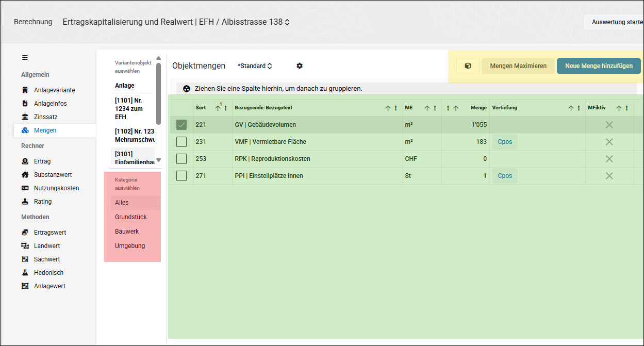Click the MFiktiv X icon for GV row
644x346 pixels.
click(609, 125)
